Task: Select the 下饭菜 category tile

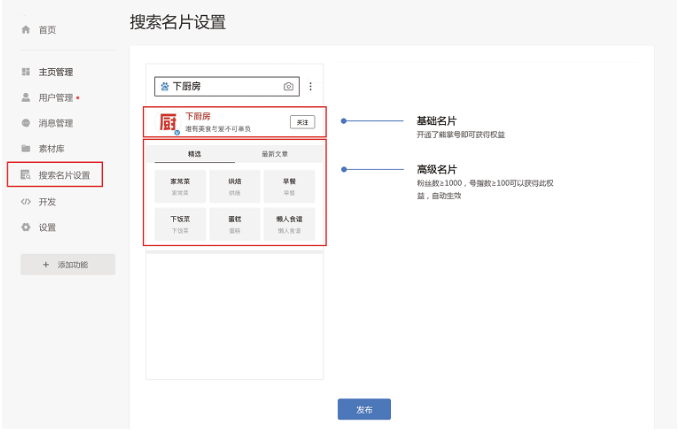Action: pos(180,224)
